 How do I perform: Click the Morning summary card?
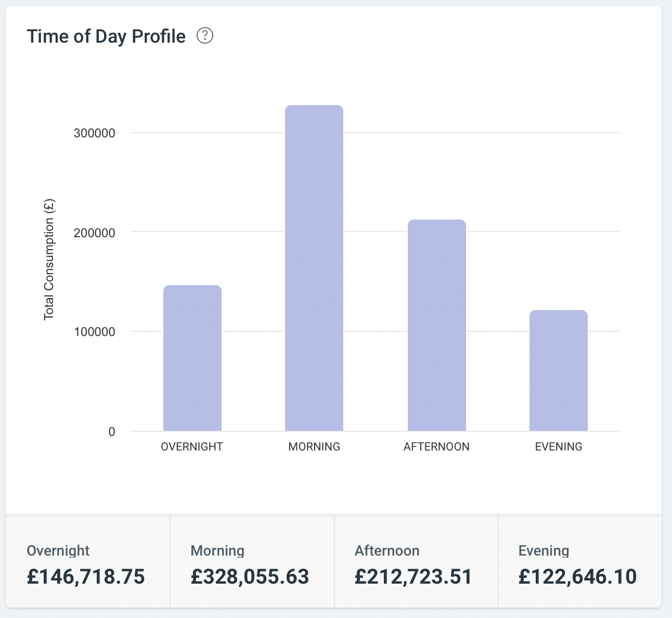(x=252, y=562)
